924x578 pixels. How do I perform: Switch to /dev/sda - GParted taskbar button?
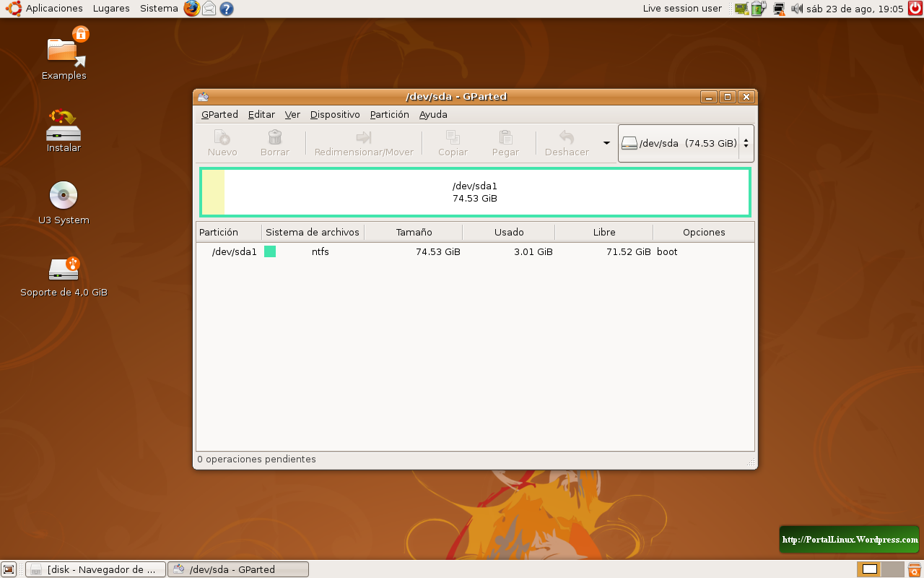tap(238, 569)
